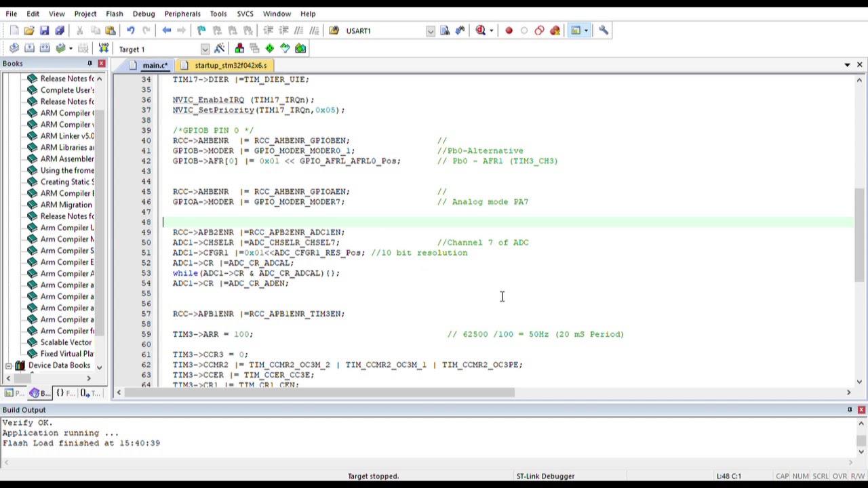This screenshot has width=868, height=488.
Task: Toggle a breakpoint with the red dot icon
Action: (x=509, y=30)
